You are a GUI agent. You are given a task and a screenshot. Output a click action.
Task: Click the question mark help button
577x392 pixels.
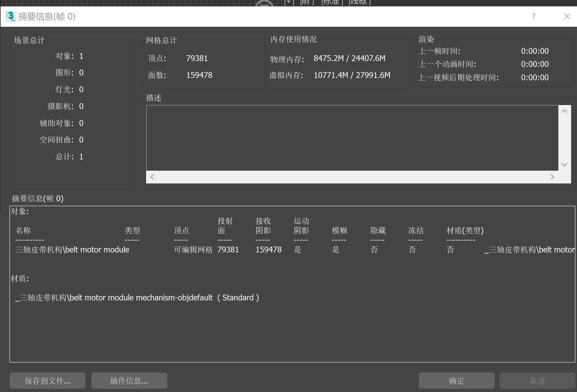click(533, 17)
